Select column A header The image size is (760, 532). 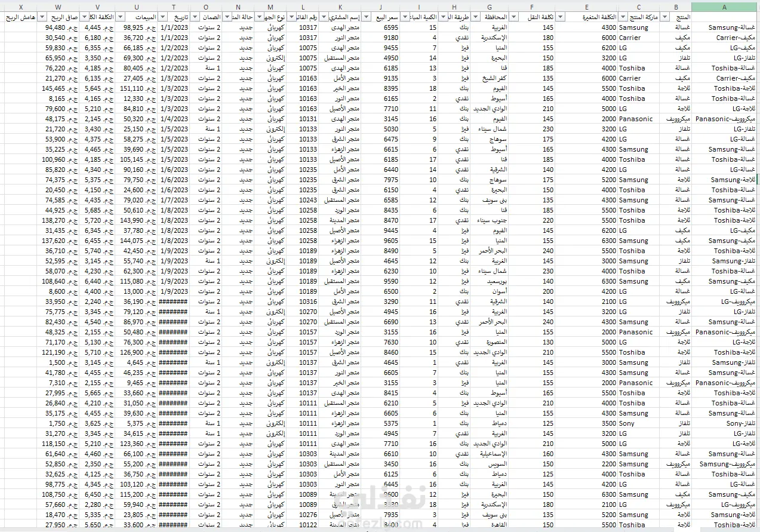point(724,7)
